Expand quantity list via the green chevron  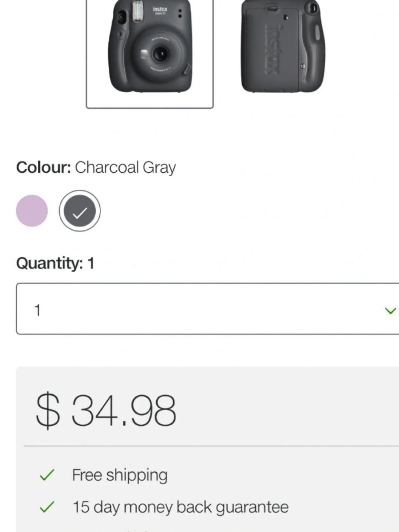tap(390, 310)
